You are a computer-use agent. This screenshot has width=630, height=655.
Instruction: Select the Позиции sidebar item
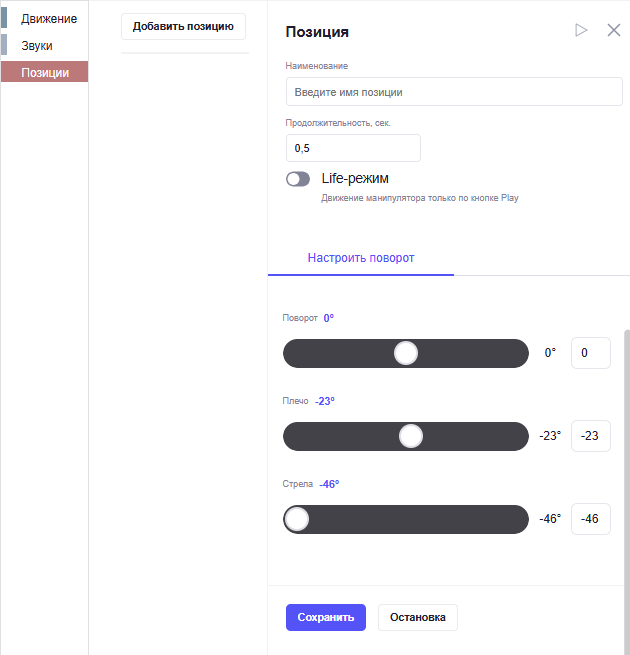tap(45, 72)
